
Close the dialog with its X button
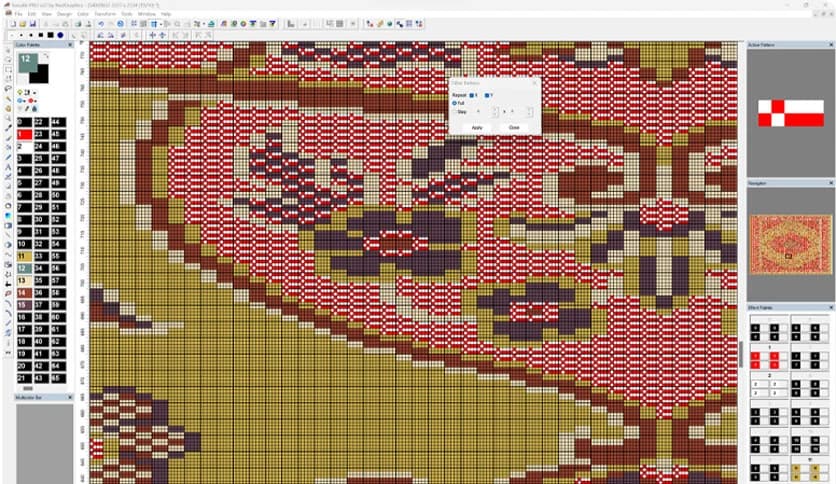pos(535,83)
